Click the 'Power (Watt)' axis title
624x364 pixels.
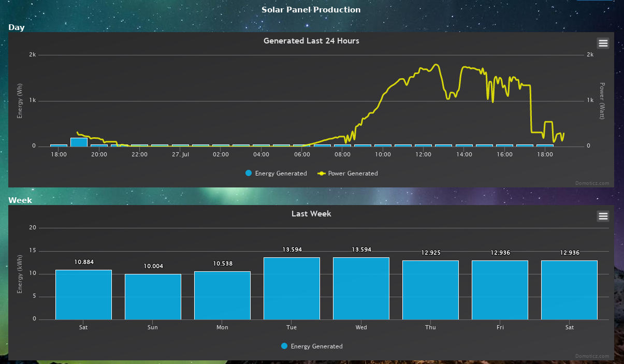click(602, 101)
